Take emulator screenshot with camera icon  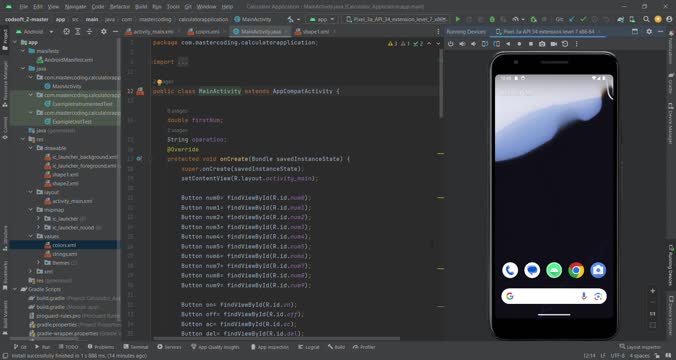(x=542, y=44)
